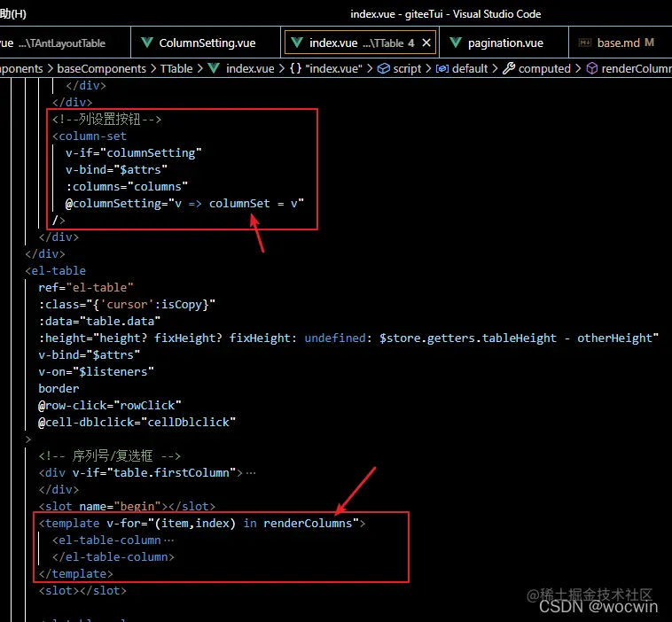Open computed breadcrumb item
The image size is (672, 622).
544,68
